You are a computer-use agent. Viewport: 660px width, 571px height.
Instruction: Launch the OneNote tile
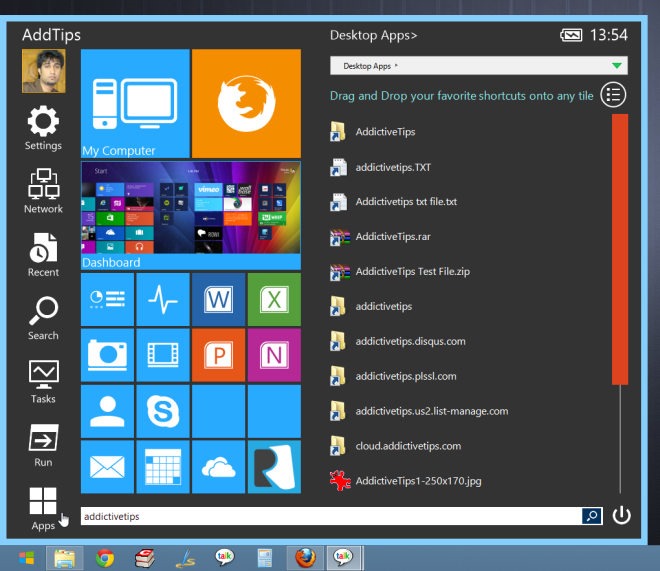274,355
